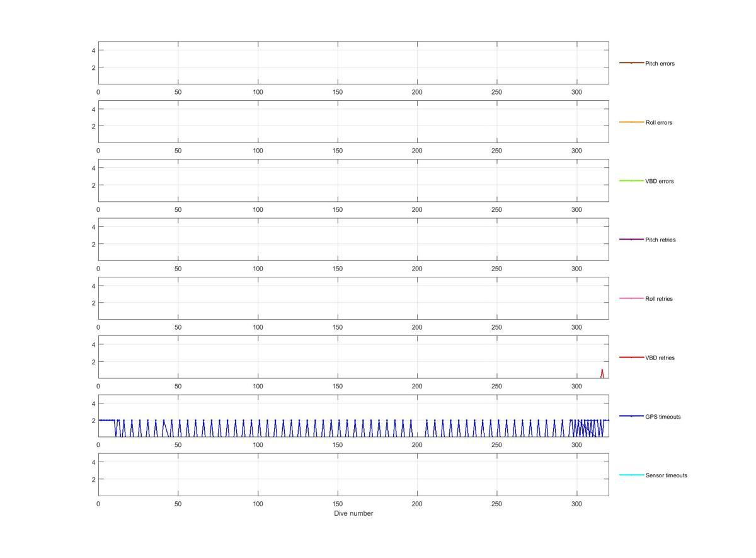756x558 pixels.
Task: Click the 200 tick label under Roll errors plot
Action: (x=418, y=151)
